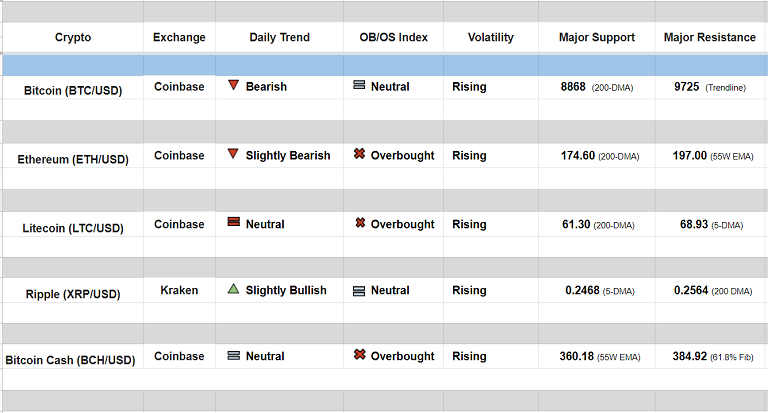The height and width of the screenshot is (413, 768).
Task: Select the Daily Trend column header
Action: pyautogui.click(x=279, y=38)
